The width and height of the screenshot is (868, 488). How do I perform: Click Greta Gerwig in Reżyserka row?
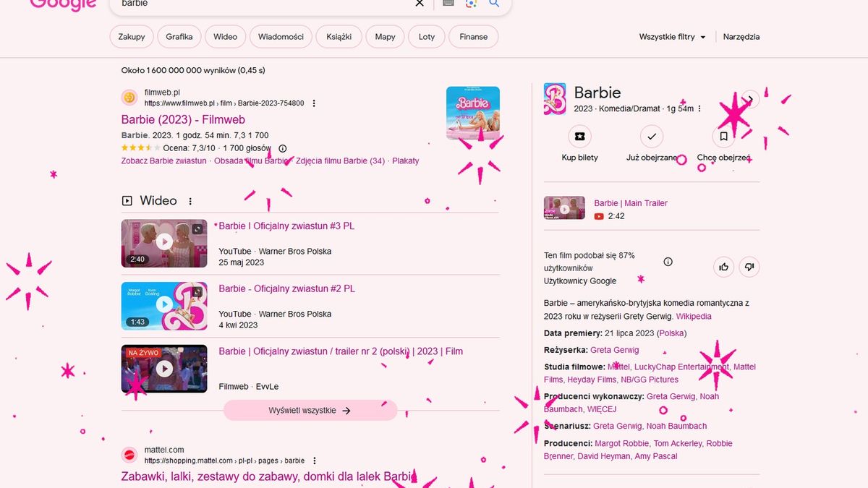[x=615, y=350]
